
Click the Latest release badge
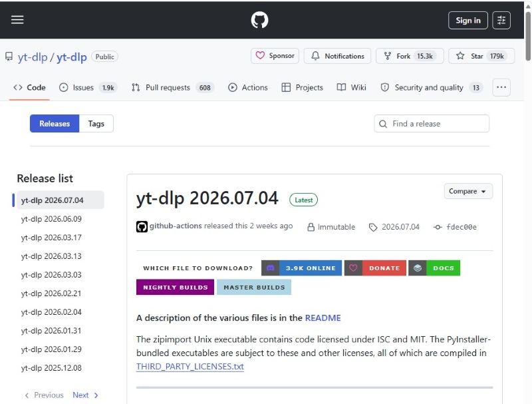tap(303, 200)
